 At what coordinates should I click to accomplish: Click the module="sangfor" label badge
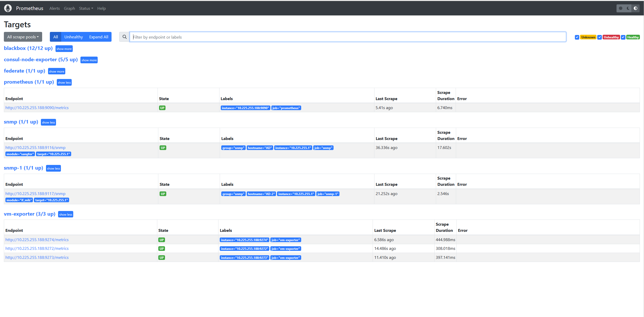coord(20,154)
